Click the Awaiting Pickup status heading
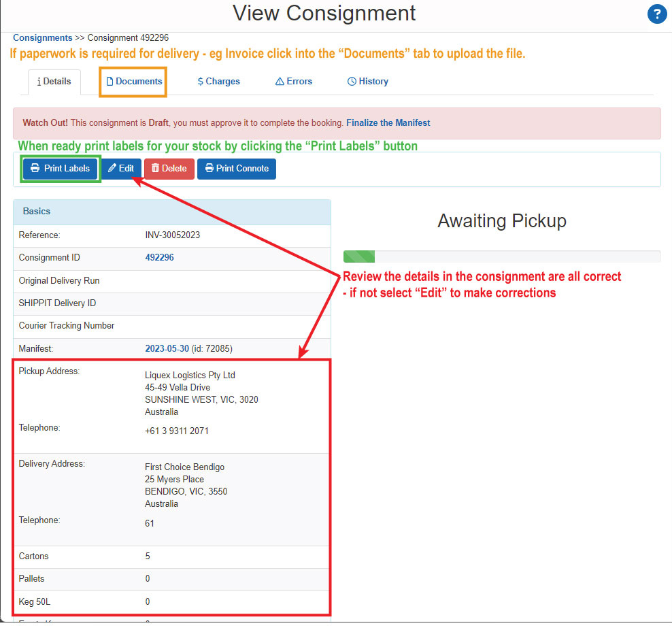The image size is (672, 632). [x=502, y=221]
